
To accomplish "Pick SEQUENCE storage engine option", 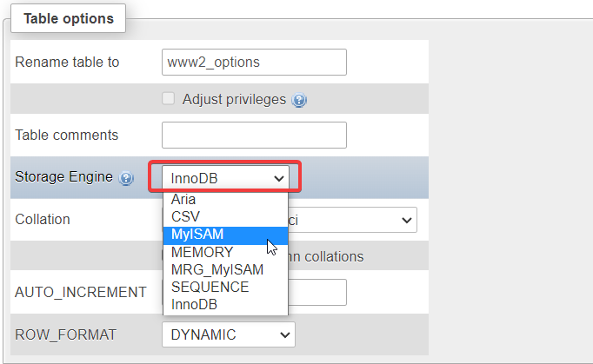I will [x=225, y=287].
